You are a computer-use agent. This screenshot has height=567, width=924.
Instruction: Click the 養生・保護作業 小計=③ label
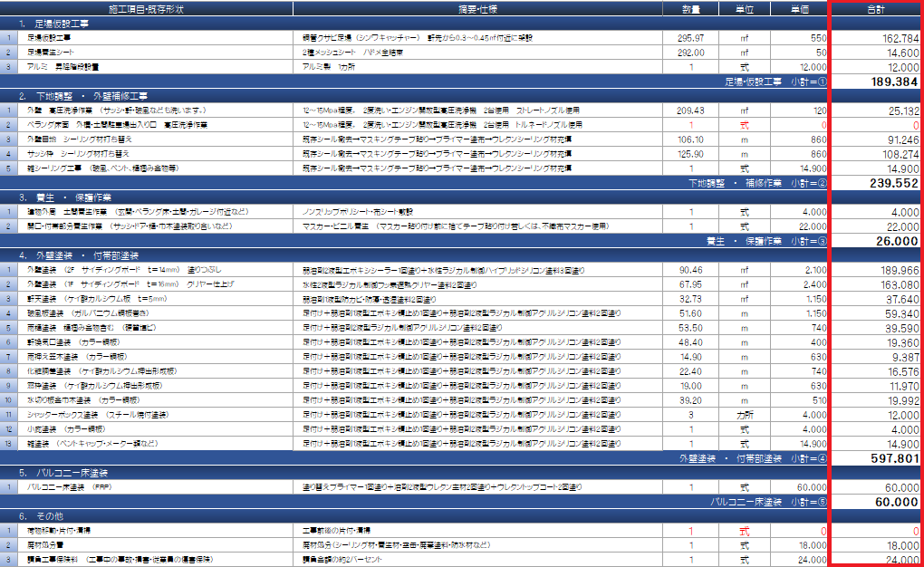tap(766, 241)
